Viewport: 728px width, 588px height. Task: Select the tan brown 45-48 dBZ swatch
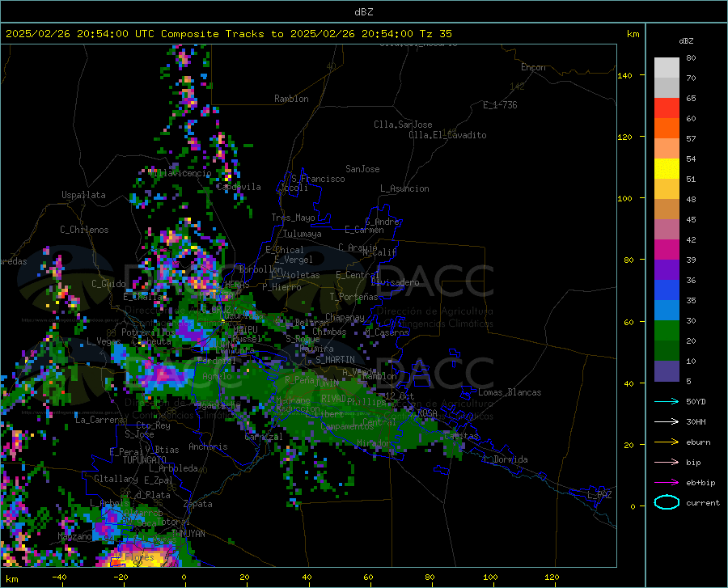point(667,209)
